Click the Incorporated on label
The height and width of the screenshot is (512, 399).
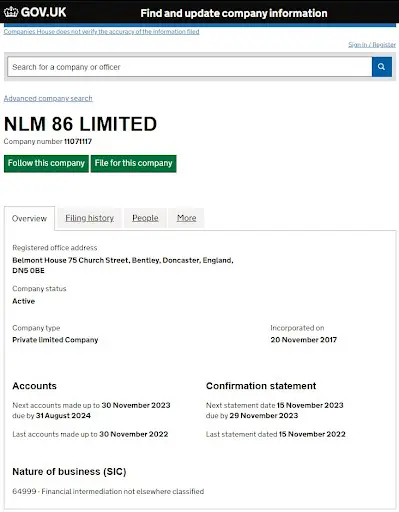(x=297, y=328)
